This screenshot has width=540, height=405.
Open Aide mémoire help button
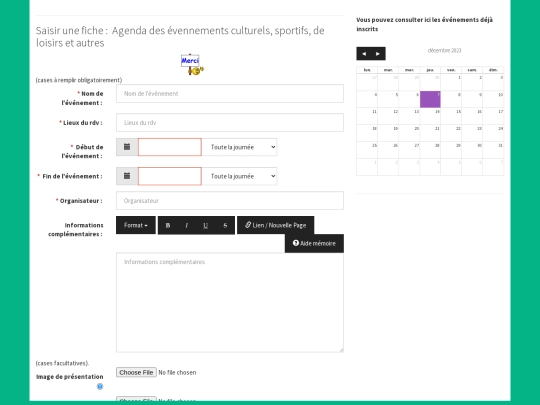pyautogui.click(x=314, y=243)
